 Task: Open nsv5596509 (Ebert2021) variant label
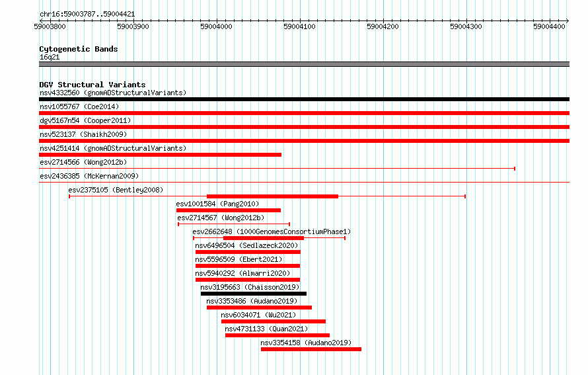click(x=239, y=259)
